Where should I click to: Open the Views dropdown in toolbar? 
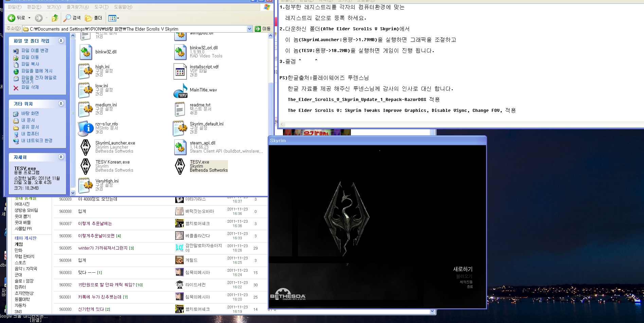click(x=113, y=18)
